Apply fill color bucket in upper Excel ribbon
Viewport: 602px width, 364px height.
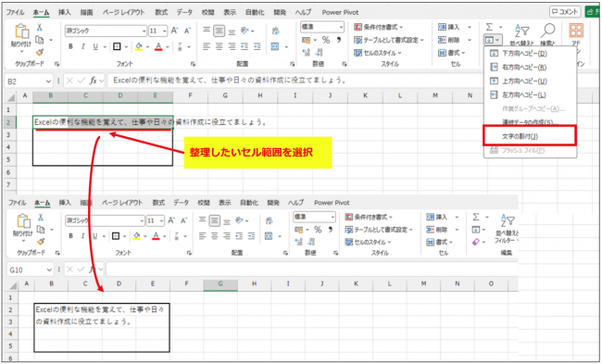[x=139, y=46]
